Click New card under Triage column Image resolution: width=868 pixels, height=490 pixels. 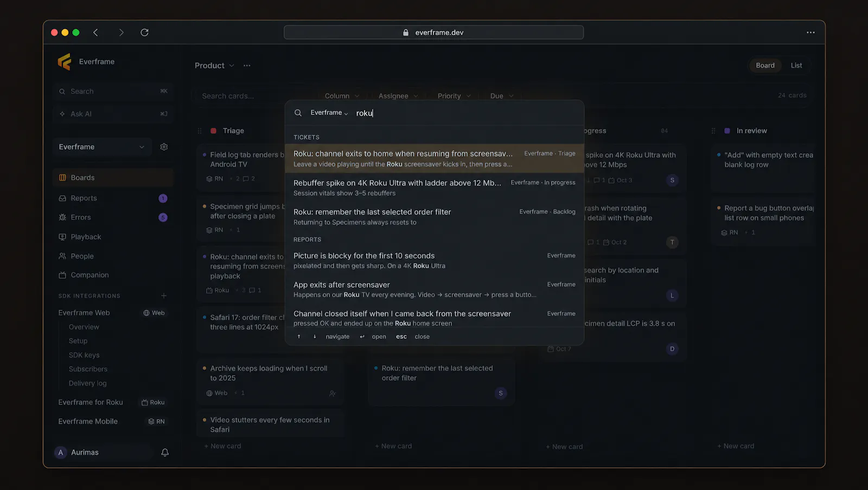[222, 446]
